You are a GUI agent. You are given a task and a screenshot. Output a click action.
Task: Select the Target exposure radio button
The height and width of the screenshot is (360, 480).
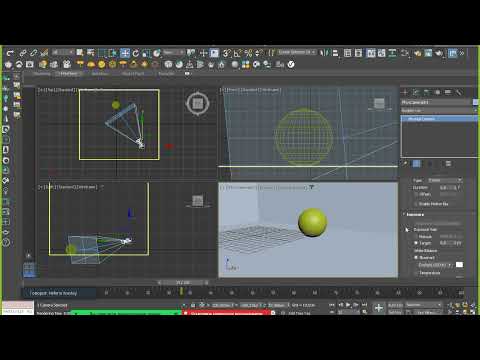416,243
